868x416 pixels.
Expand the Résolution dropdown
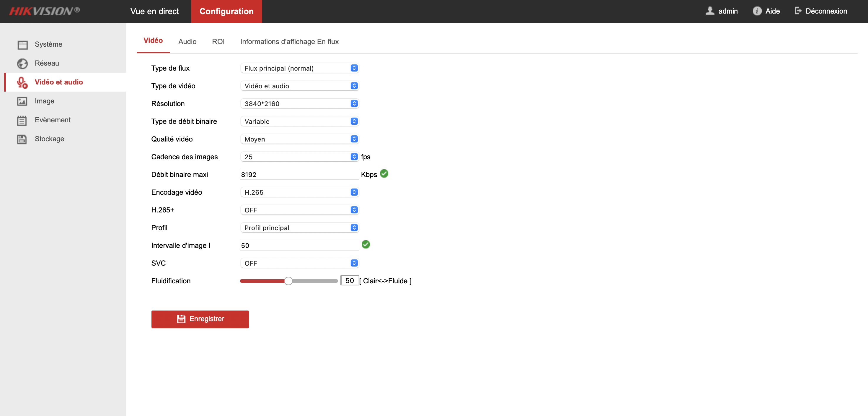299,103
